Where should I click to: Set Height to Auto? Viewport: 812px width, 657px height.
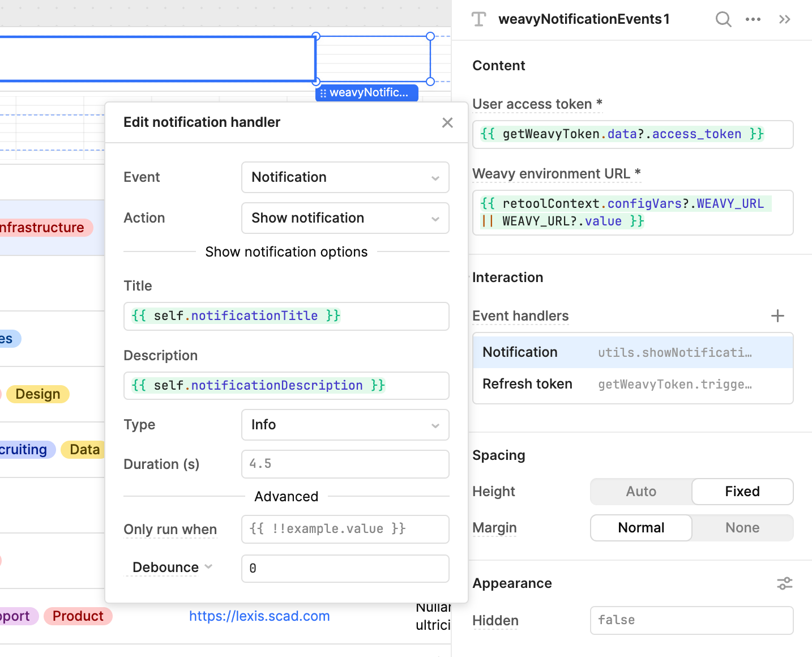[640, 491]
